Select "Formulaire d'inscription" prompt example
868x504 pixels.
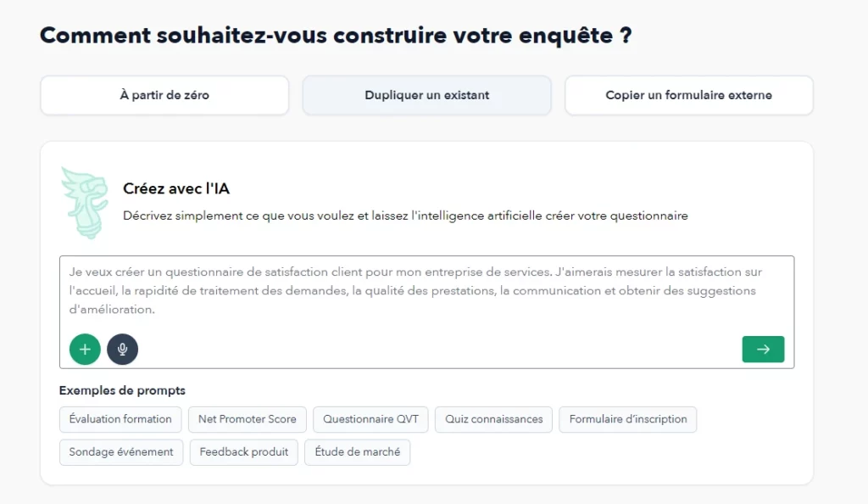(627, 418)
